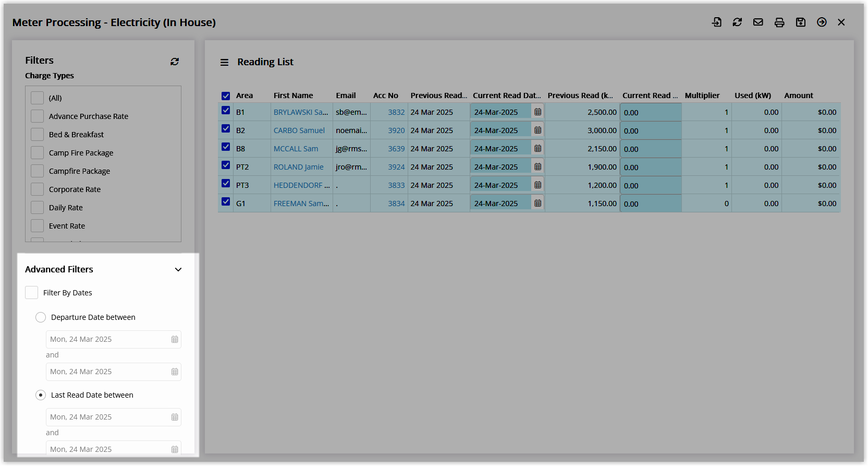Viewport: 868px width, 466px height.
Task: Print the reading list
Action: [x=779, y=22]
